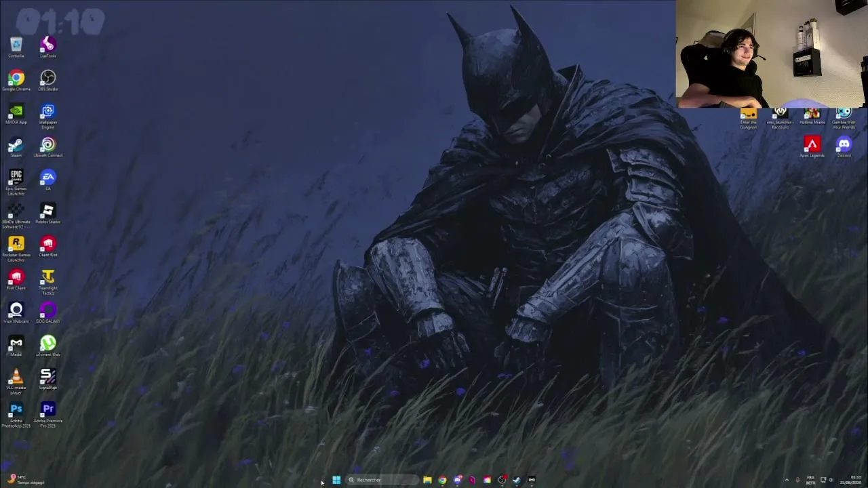This screenshot has height=488, width=868.
Task: Open the taskbar clock and calendar
Action: point(850,480)
